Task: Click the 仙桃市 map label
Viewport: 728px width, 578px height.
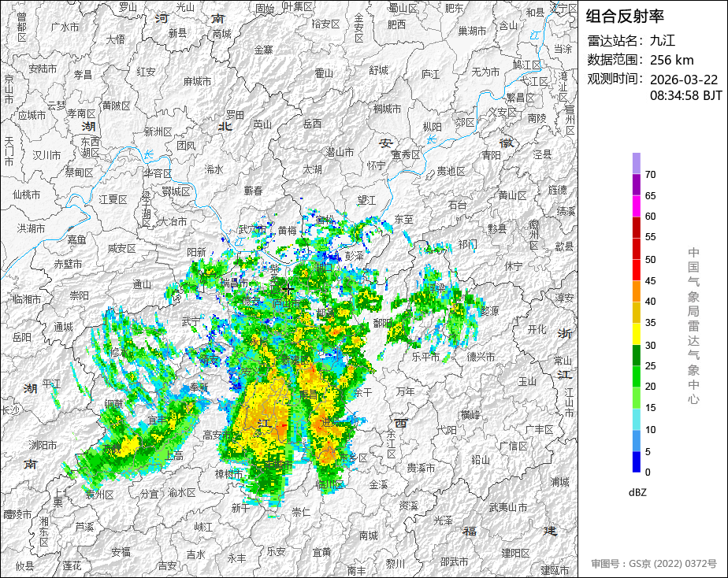Action: 27,195
